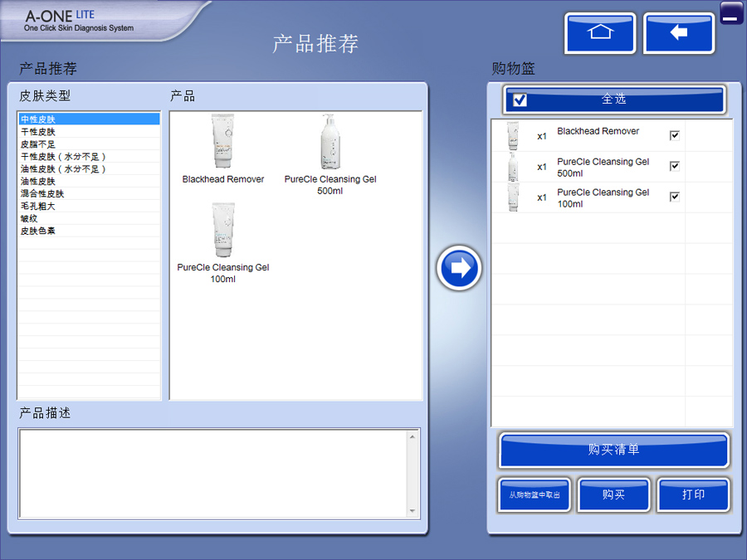Click the 打印 print button
The image size is (747, 560).
(693, 495)
